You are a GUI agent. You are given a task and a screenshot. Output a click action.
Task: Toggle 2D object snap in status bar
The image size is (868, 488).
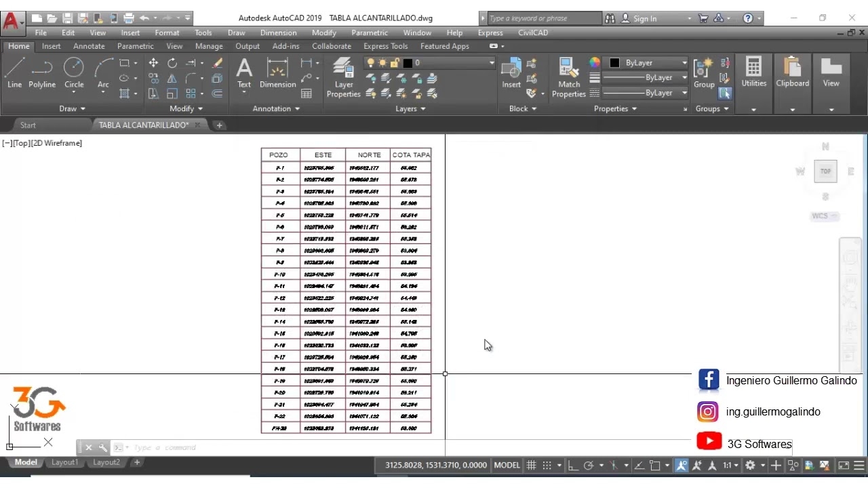coord(655,465)
